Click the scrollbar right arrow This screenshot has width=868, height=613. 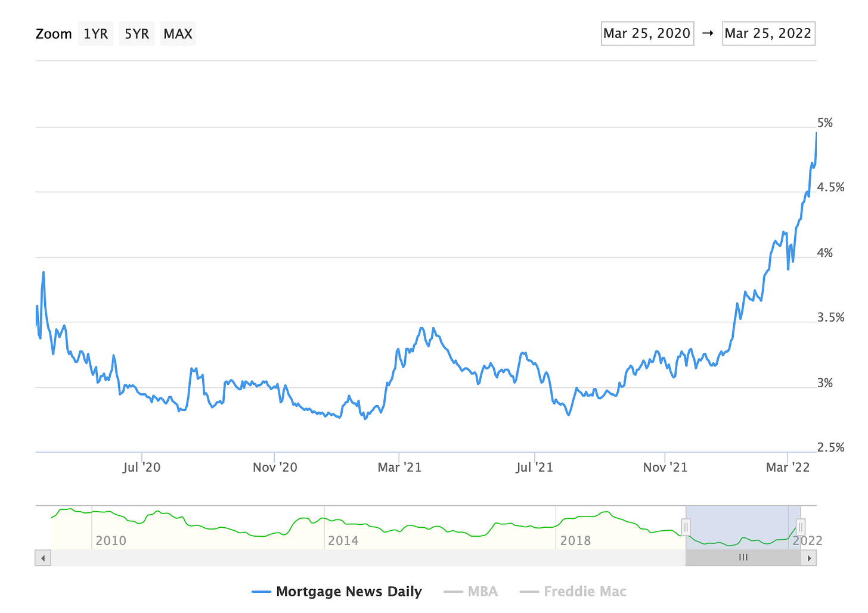click(809, 558)
